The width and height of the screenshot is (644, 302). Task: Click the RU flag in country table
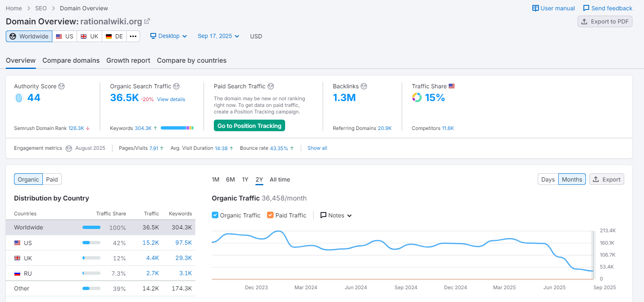[17, 274]
